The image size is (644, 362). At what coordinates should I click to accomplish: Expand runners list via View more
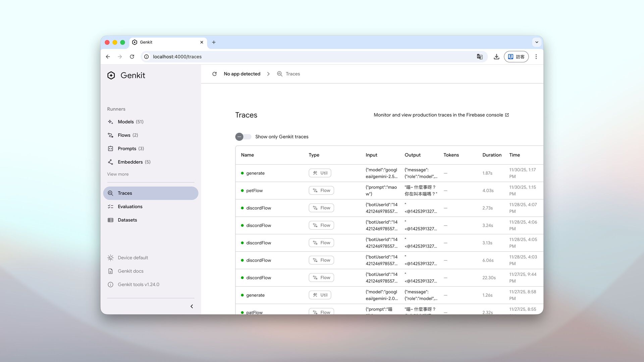coord(118,174)
